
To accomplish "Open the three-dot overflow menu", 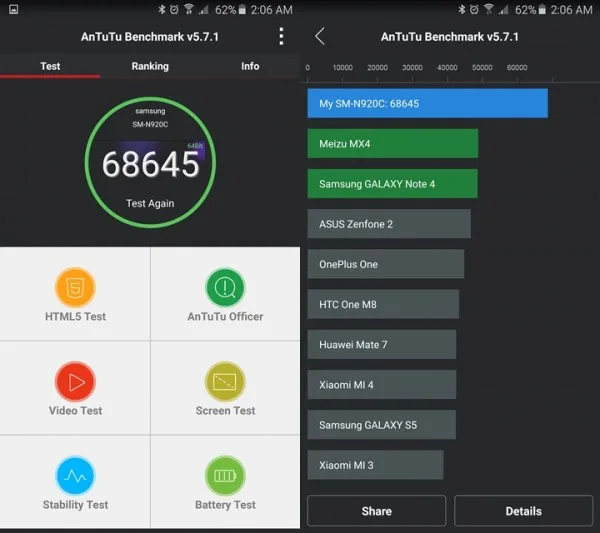I will pos(281,36).
